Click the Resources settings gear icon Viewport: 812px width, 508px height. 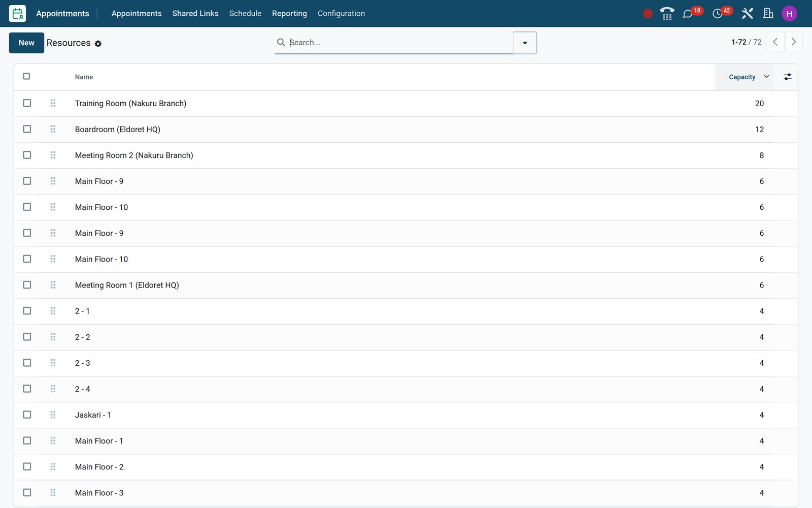(x=98, y=44)
